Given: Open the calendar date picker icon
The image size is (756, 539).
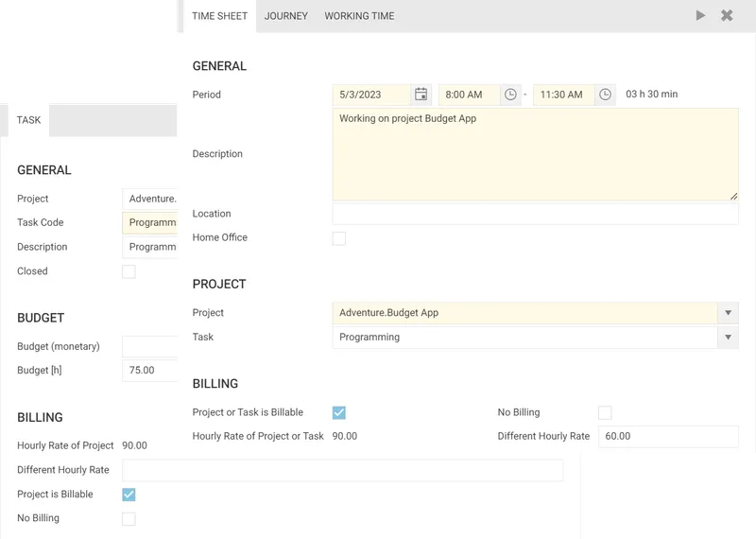Looking at the screenshot, I should click(x=421, y=95).
